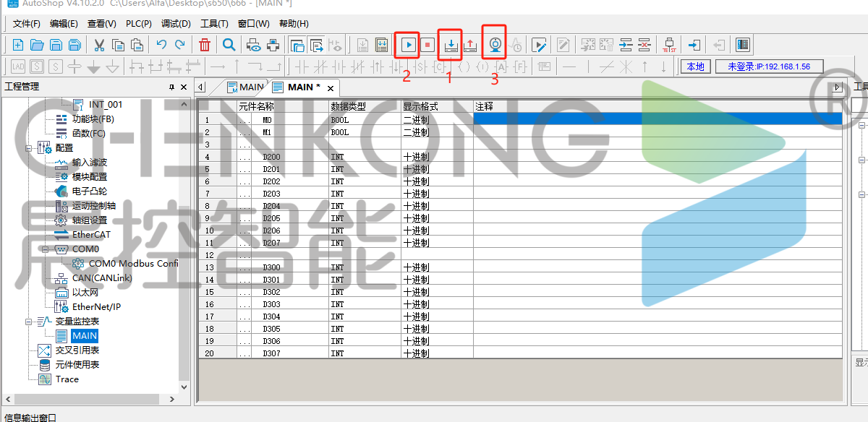The image size is (868, 422).
Task: Delete a row with the red-X rows icon
Action: click(644, 45)
